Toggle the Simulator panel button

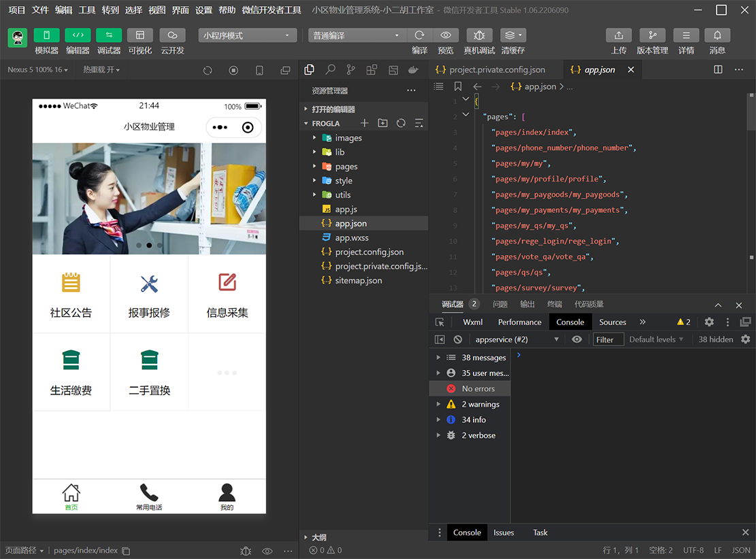point(46,35)
